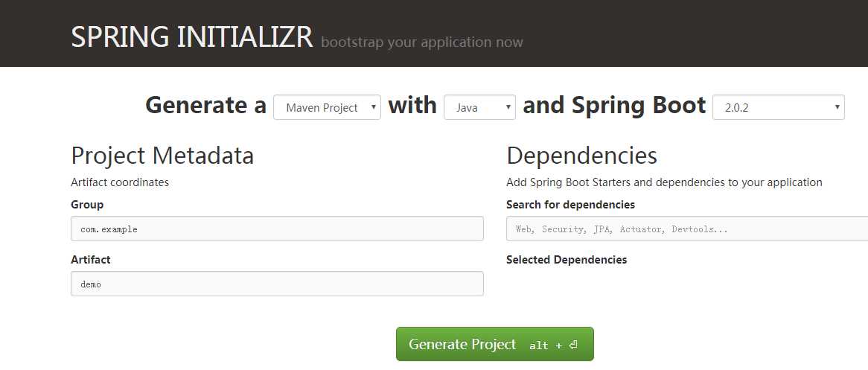Click the Artifact field label
This screenshot has width=868, height=370.
click(x=90, y=259)
